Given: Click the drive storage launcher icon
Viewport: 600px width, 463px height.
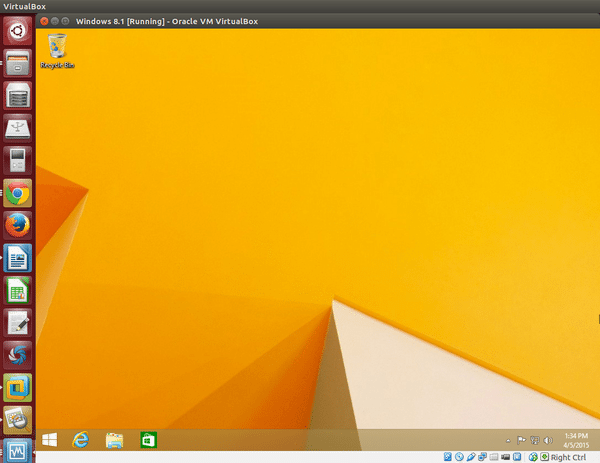Looking at the screenshot, I should click(17, 96).
